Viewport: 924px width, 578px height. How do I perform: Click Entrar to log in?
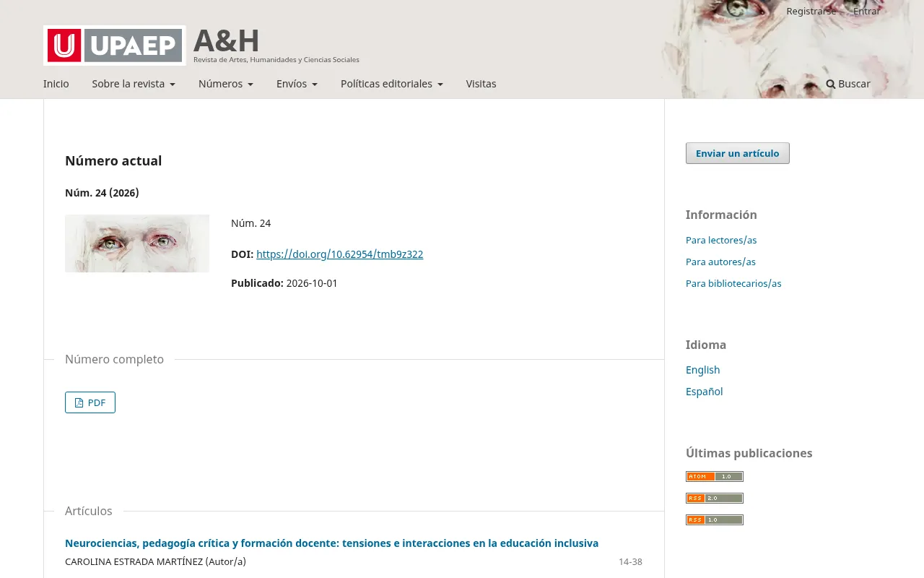(867, 11)
